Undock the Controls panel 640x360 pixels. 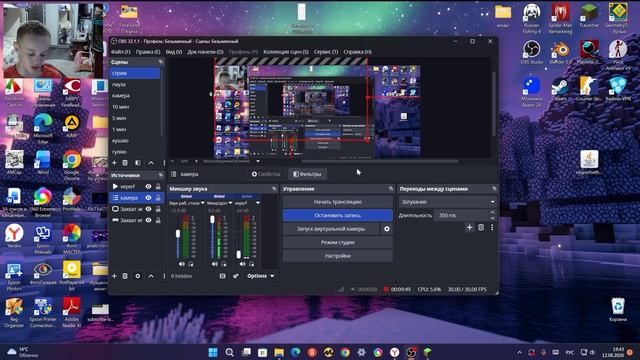(x=391, y=189)
